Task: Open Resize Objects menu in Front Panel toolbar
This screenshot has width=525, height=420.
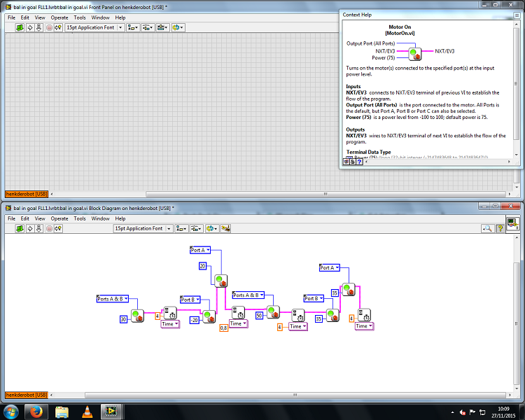Action: click(162, 27)
